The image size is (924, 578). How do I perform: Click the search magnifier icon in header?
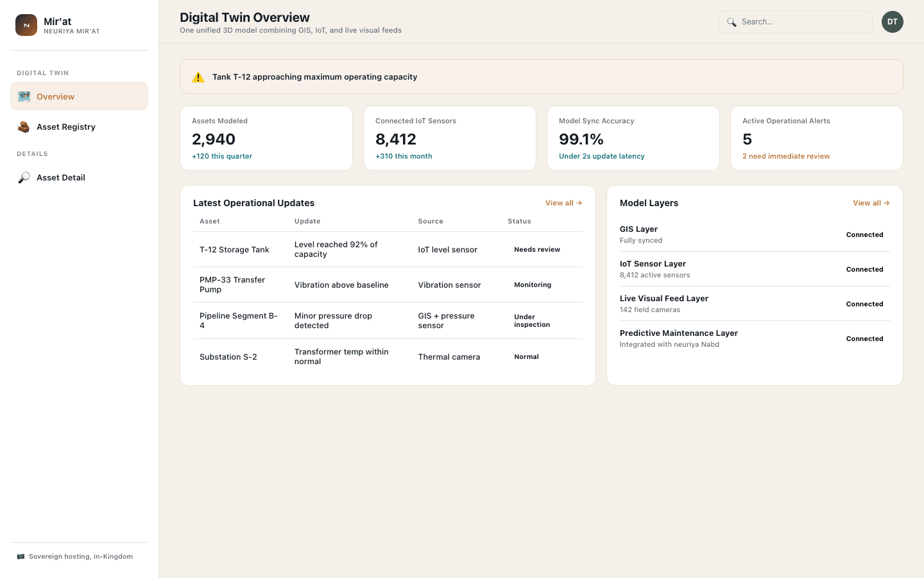(x=732, y=22)
